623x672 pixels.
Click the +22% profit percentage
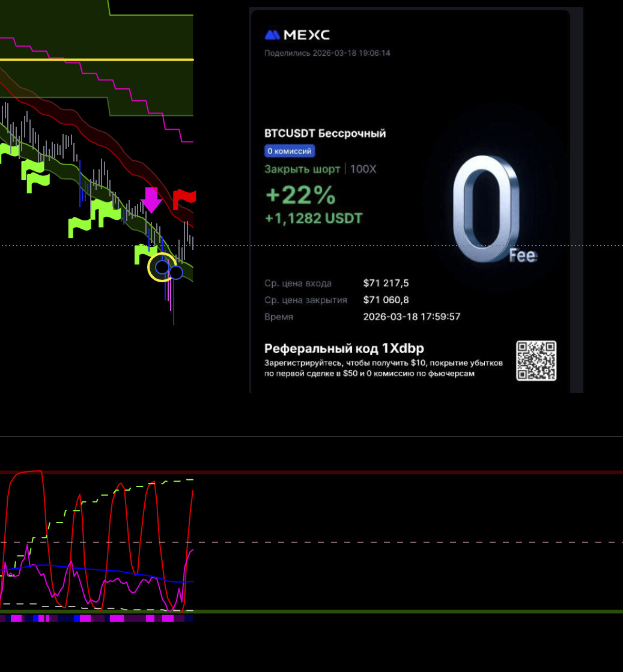pyautogui.click(x=300, y=195)
